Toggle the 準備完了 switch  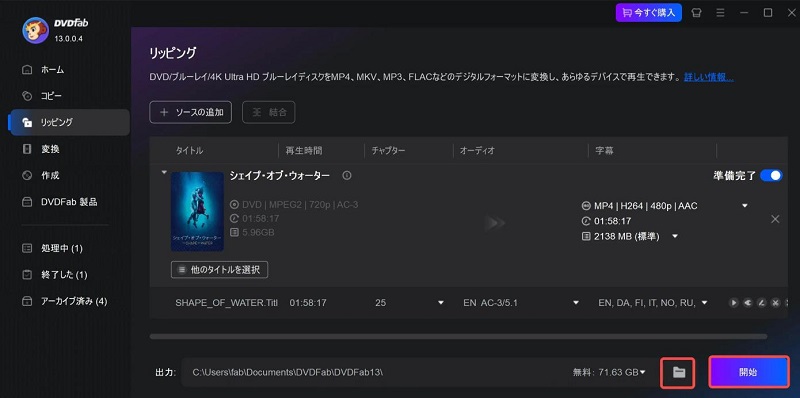click(x=771, y=176)
